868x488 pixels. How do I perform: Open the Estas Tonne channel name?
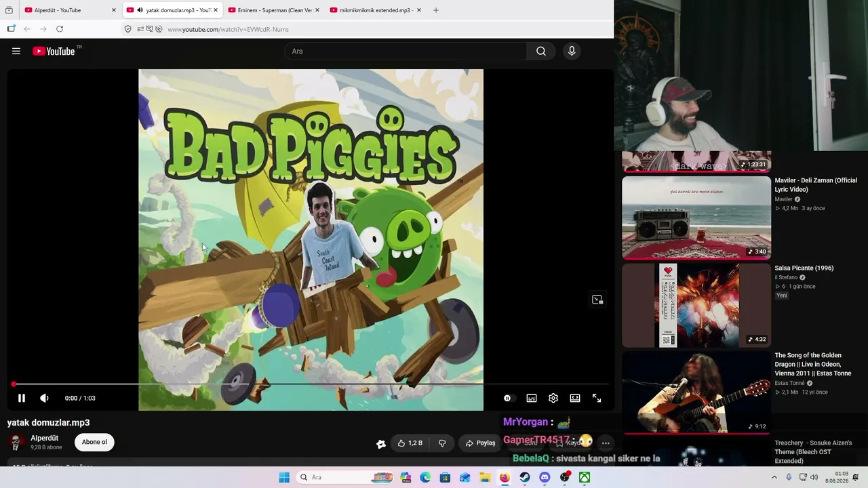789,383
